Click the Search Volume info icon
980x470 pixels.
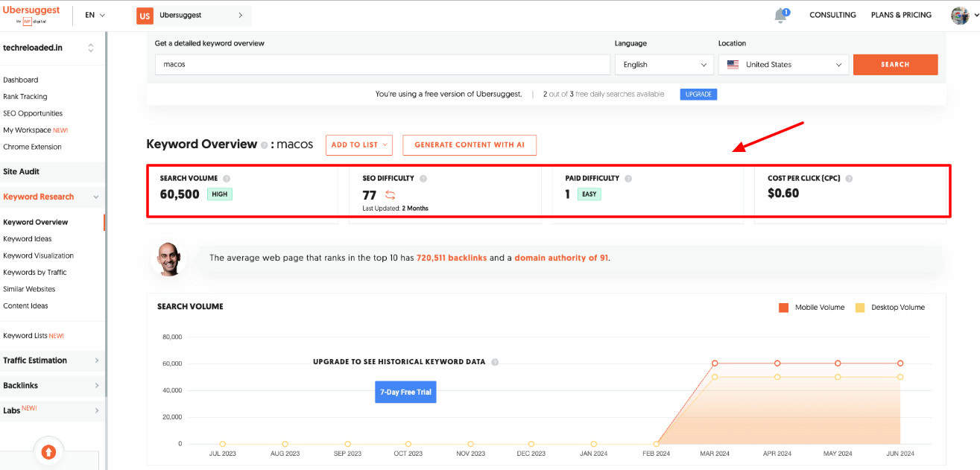click(x=227, y=179)
